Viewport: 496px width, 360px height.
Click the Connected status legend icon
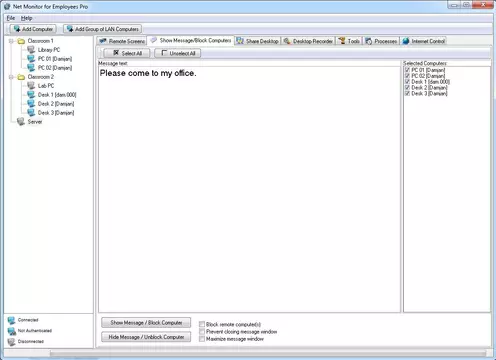(x=11, y=320)
